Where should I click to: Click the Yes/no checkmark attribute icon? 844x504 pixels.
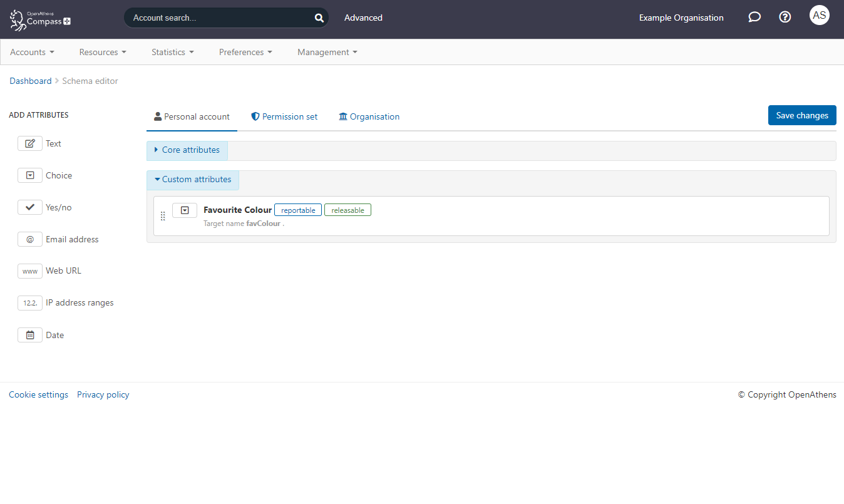tap(30, 207)
